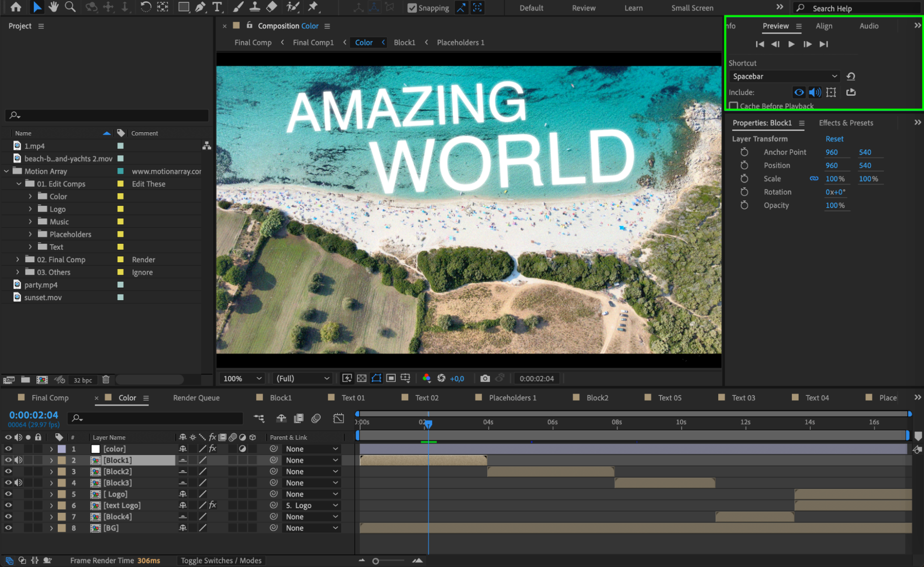The height and width of the screenshot is (567, 924).
Task: Click the [color] layer label color swatch
Action: 61,449
